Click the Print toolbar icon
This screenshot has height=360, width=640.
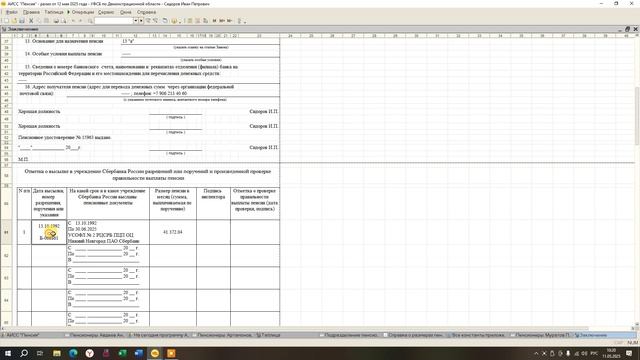(56, 20)
